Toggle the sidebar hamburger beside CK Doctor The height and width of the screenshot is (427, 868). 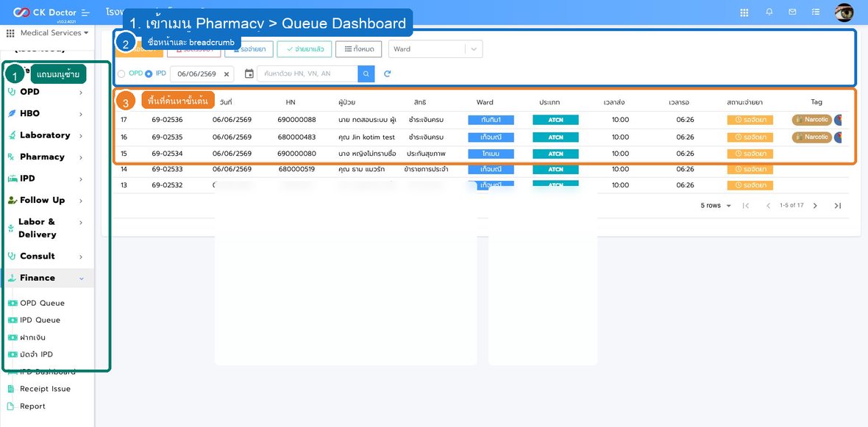click(x=85, y=12)
